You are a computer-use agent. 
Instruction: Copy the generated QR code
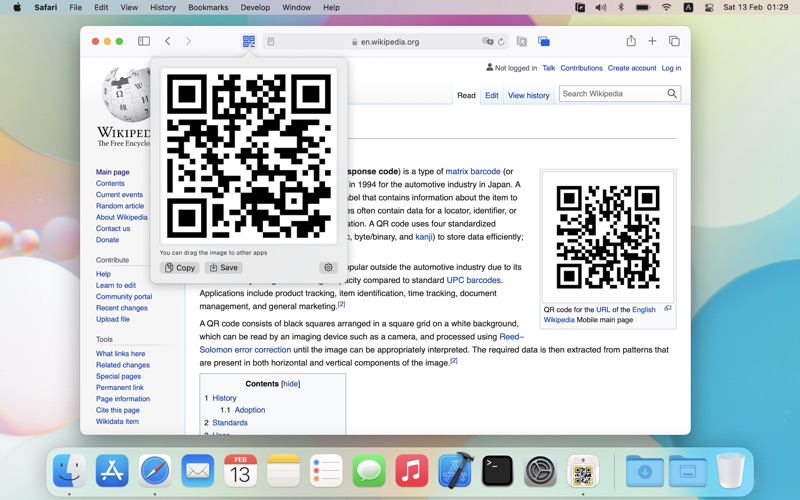click(180, 267)
